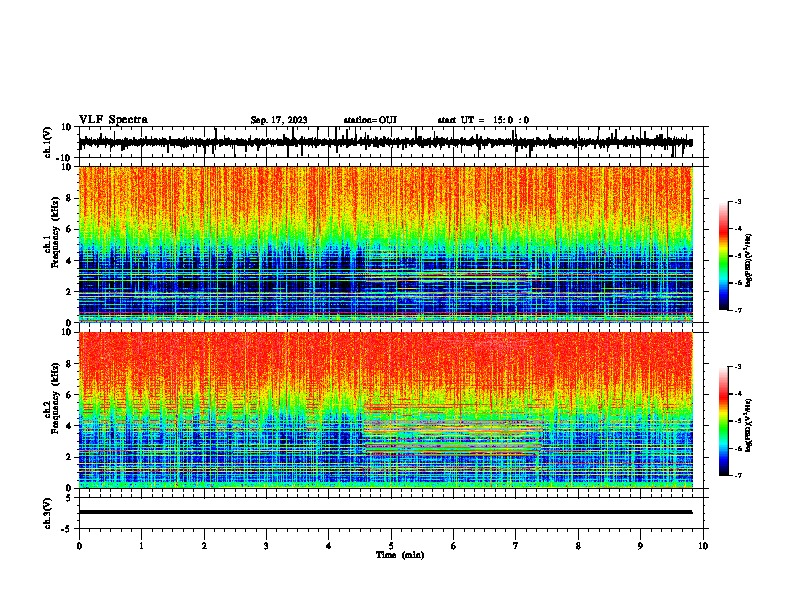This screenshot has height=612, width=792.
Task: Click the "ch.1(V)" waveform axis label
Action: [48, 142]
